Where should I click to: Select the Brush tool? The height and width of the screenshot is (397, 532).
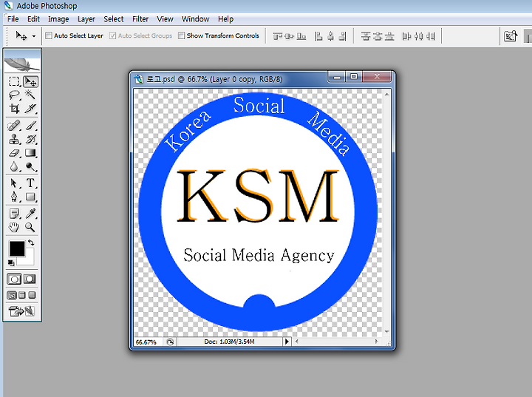pyautogui.click(x=30, y=126)
